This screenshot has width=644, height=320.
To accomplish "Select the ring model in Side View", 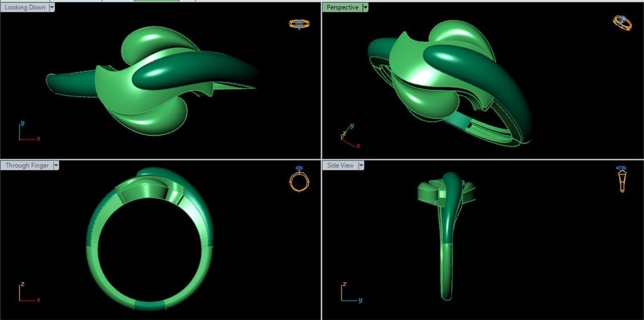I will tap(446, 236).
